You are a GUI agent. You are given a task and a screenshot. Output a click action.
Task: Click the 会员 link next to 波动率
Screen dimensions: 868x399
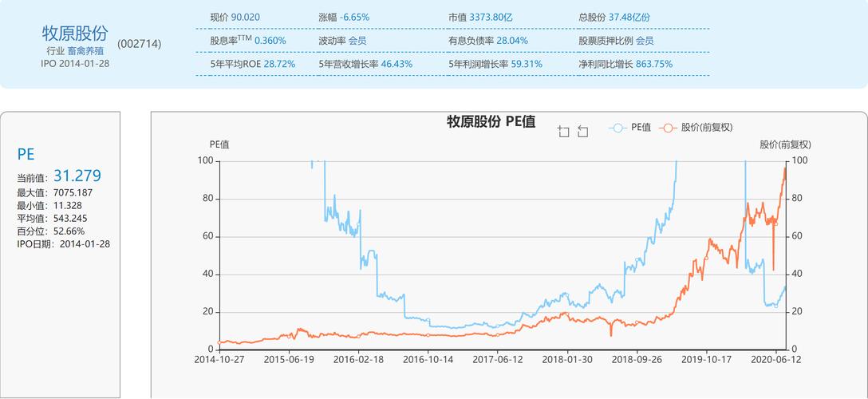click(x=357, y=41)
